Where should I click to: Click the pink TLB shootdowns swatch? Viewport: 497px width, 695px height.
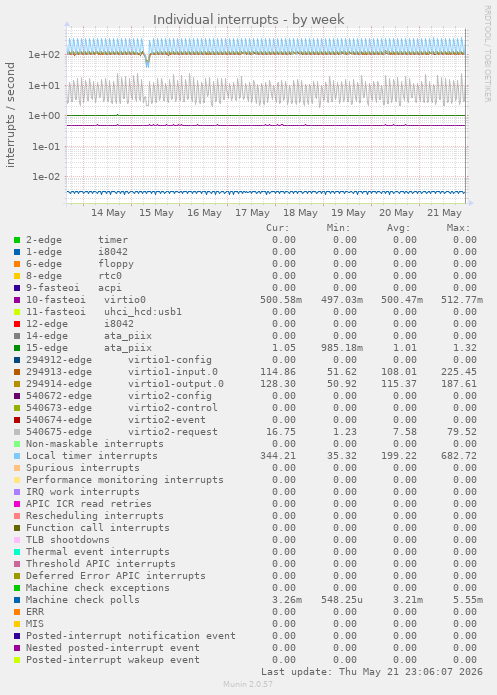[x=17, y=540]
